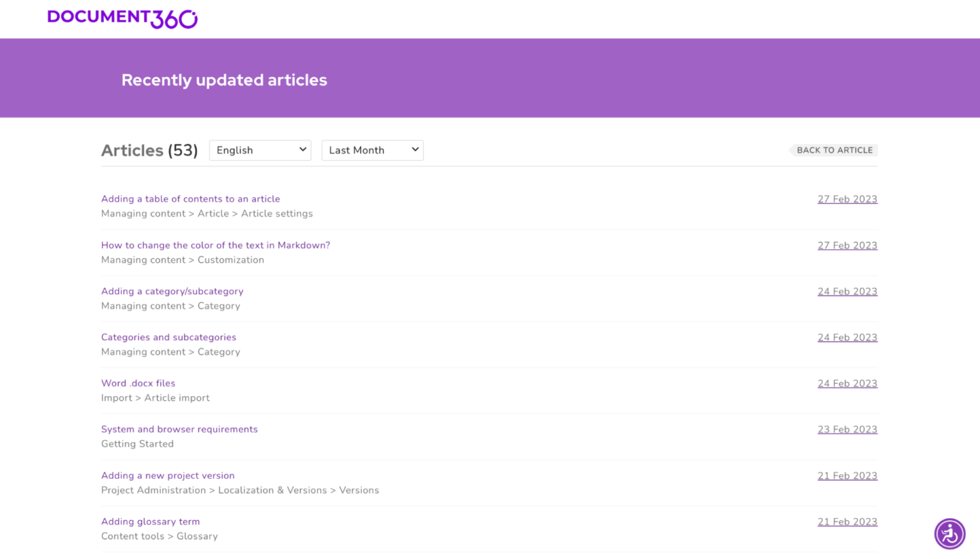Open the 'Adding glossary term' article
This screenshot has width=980, height=559.
point(150,521)
